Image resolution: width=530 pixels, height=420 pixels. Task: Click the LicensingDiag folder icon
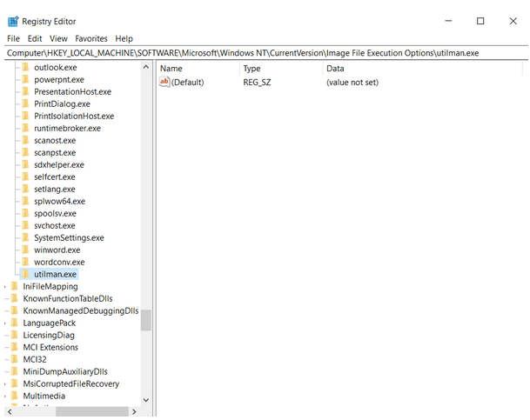15,335
